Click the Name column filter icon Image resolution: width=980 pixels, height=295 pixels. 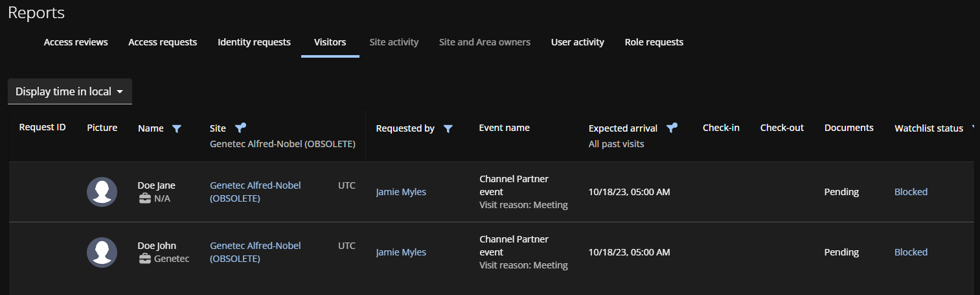(177, 129)
